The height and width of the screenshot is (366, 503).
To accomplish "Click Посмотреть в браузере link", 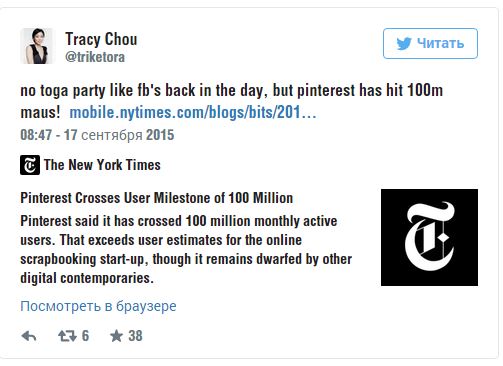I will (x=98, y=306).
